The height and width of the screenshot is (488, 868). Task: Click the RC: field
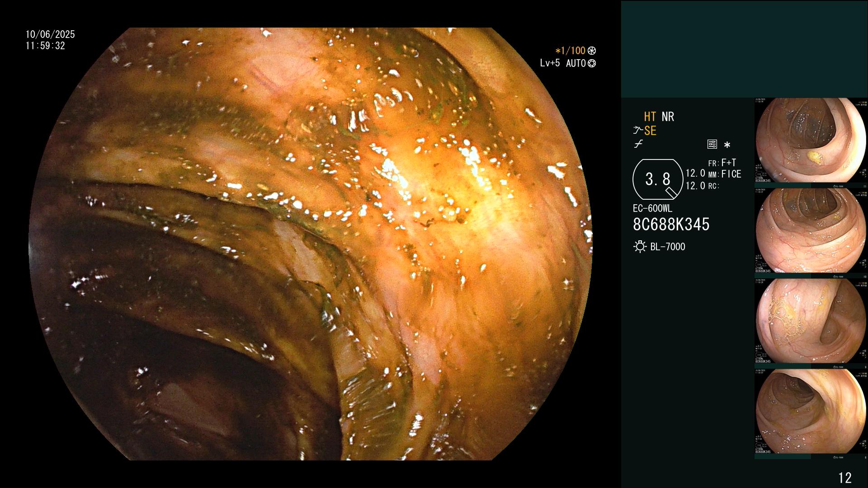713,186
